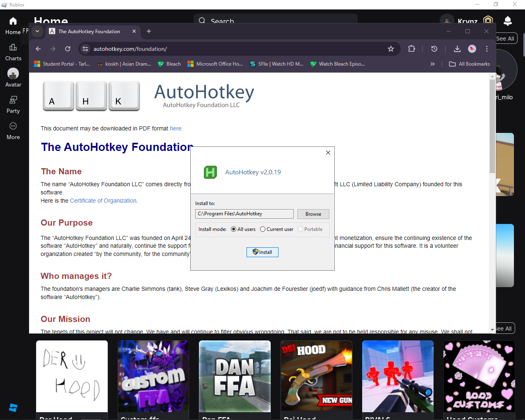Select All users install mode

click(x=243, y=229)
